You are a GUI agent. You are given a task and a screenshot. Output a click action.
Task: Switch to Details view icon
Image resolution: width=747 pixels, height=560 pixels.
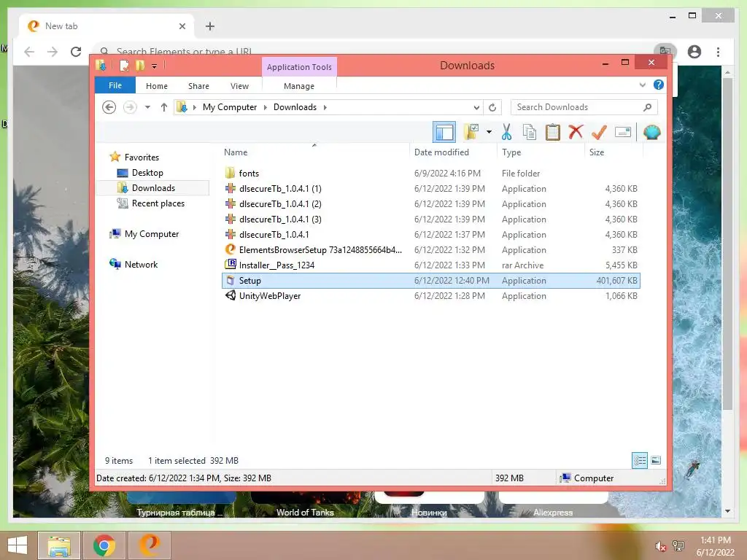639,460
